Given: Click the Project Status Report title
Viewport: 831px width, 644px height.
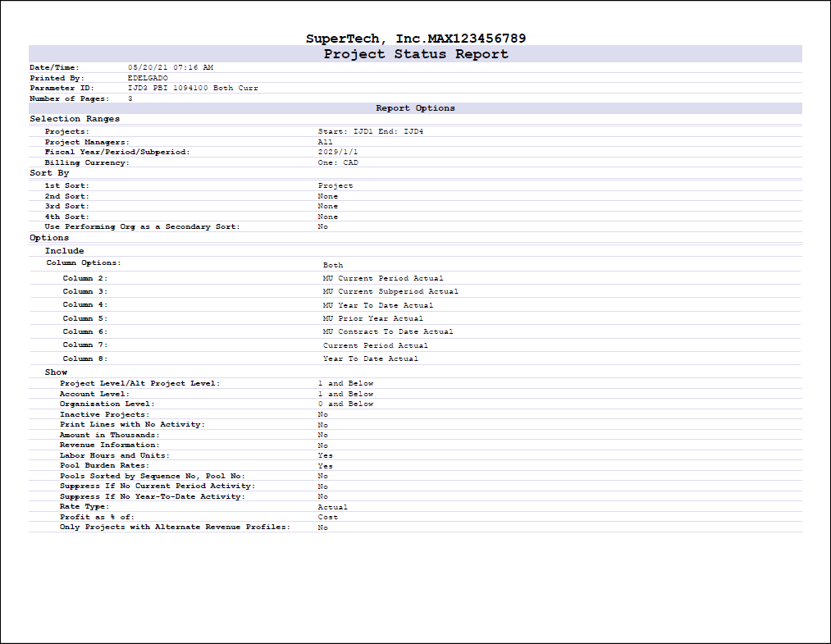Looking at the screenshot, I should tap(415, 54).
